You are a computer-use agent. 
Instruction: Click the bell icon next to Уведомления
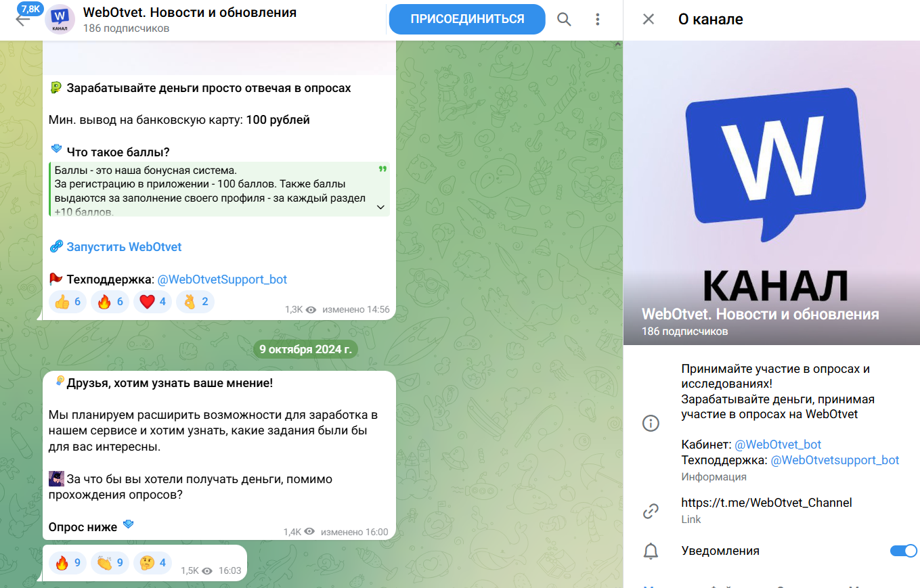pos(650,551)
